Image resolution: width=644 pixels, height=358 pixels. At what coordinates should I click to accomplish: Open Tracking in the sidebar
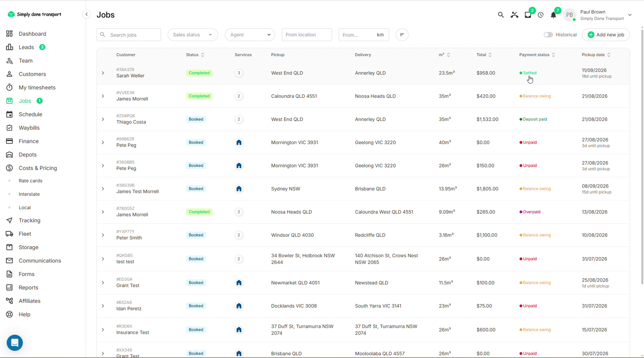click(29, 220)
